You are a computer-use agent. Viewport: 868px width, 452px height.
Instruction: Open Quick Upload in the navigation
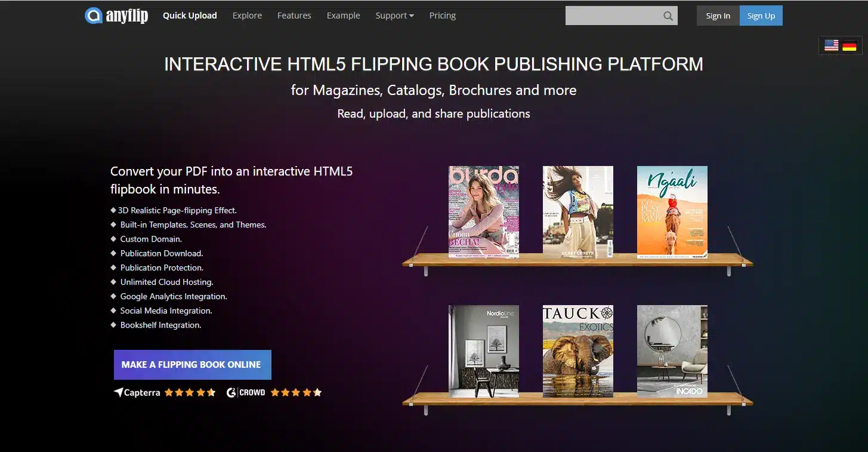pos(190,16)
